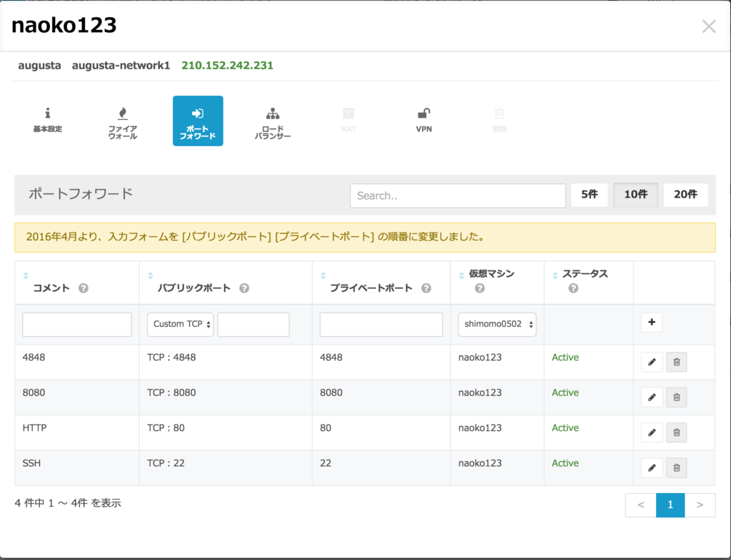The height and width of the screenshot is (560, 731).
Task: Open the VPN tab
Action: click(424, 121)
